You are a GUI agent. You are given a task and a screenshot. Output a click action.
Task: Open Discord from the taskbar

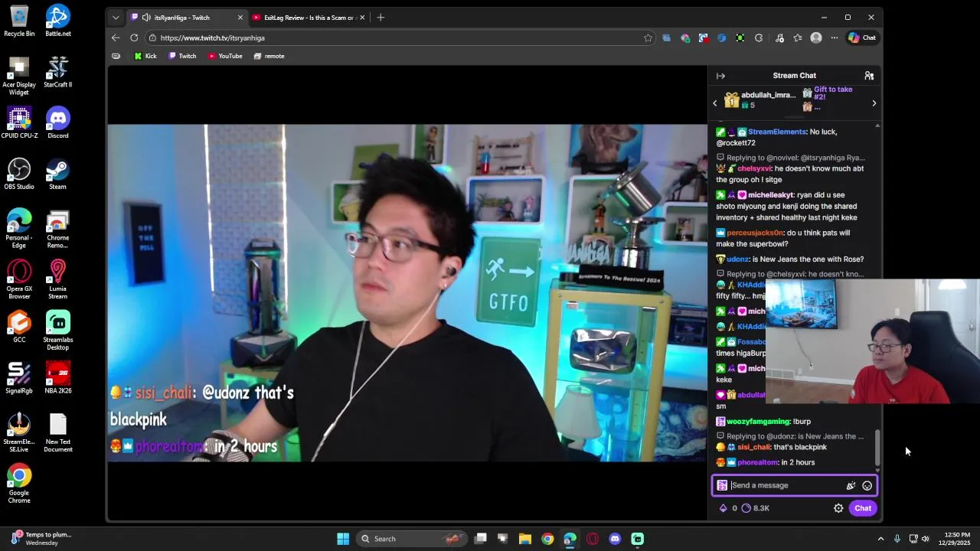point(615,539)
